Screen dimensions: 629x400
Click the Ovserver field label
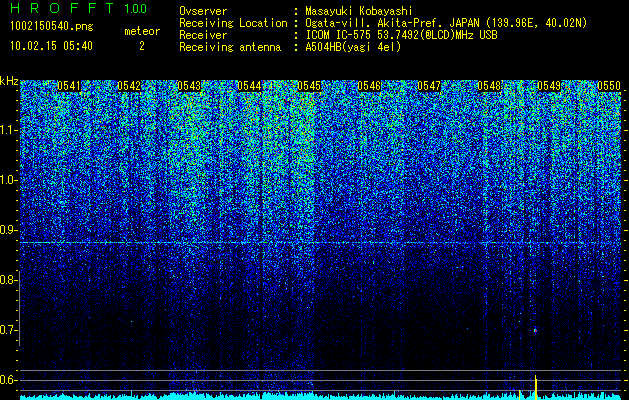click(x=203, y=11)
